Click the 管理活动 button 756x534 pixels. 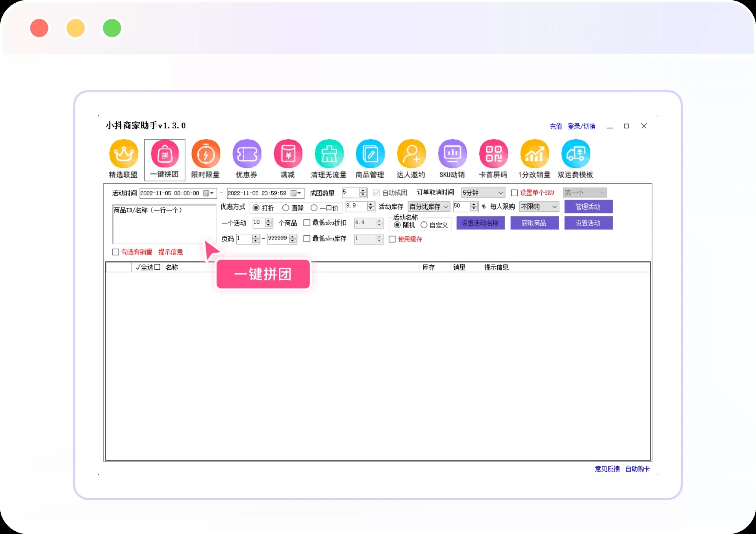point(588,207)
